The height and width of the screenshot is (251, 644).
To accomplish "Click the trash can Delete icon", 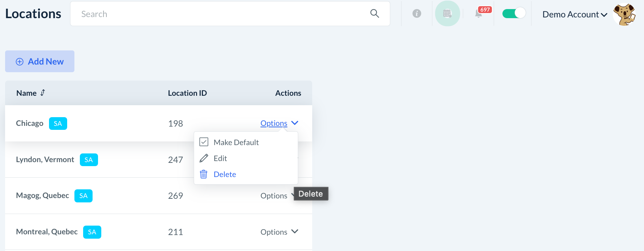I will tap(204, 174).
